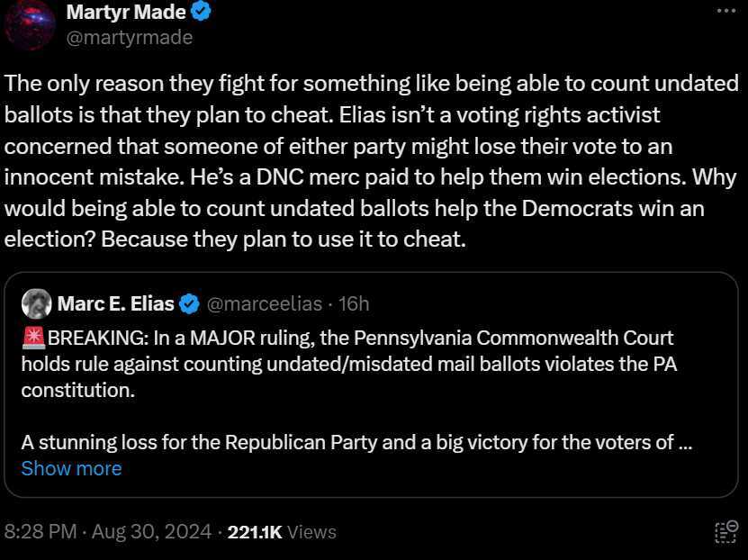Open the 221.1K Views count
The image size is (748, 560).
pos(282,532)
